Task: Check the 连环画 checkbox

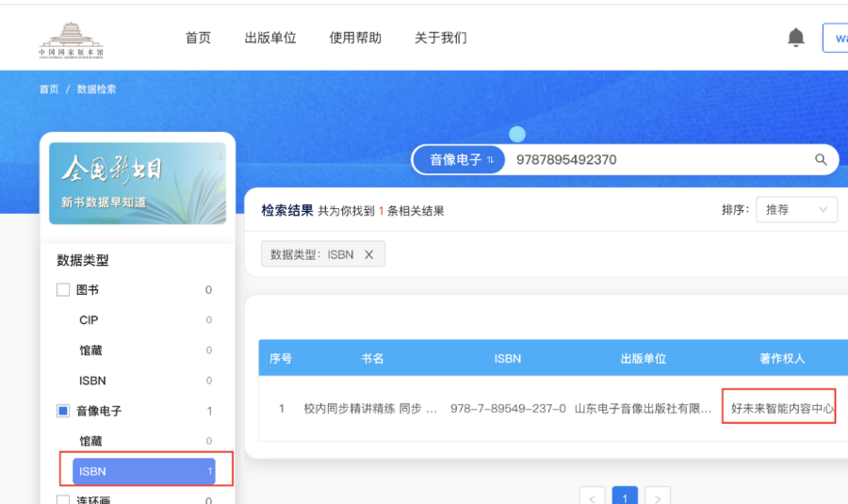Action: (63, 499)
